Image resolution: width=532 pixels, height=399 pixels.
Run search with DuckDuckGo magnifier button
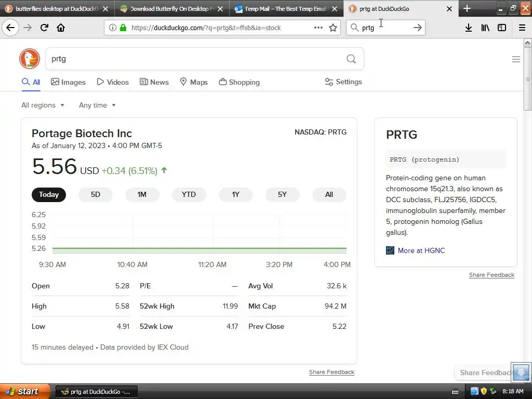tap(351, 59)
